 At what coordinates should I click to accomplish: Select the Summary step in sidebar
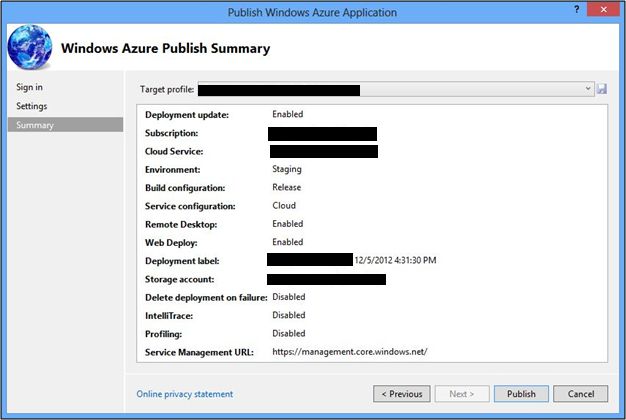pyautogui.click(x=35, y=125)
